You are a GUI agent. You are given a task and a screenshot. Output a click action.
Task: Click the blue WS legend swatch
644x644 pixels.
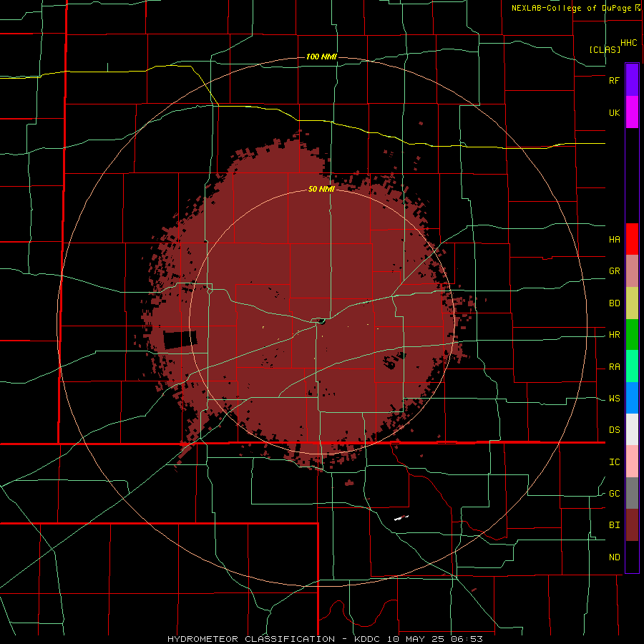[x=632, y=398]
